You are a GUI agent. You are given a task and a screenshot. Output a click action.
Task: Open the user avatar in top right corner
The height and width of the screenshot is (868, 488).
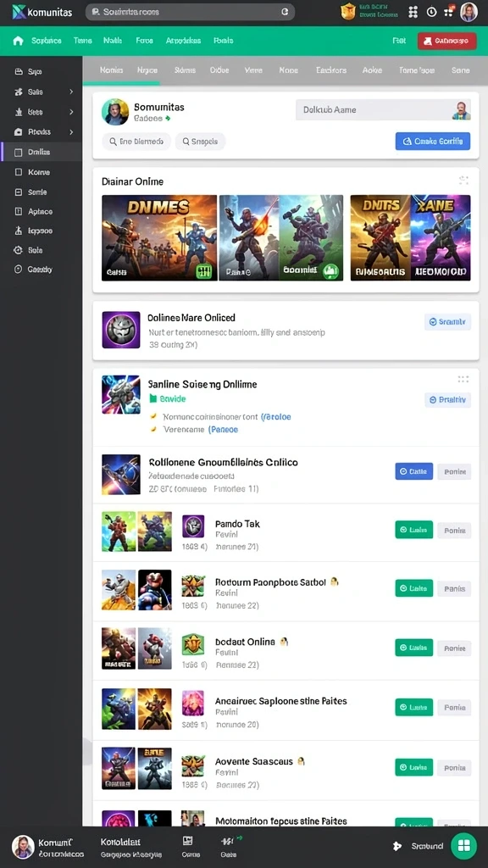[468, 12]
